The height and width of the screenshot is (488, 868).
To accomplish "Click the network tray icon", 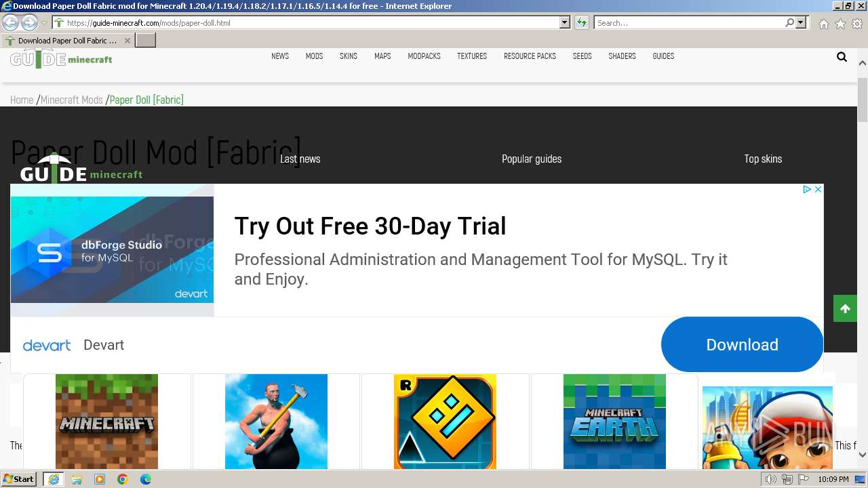I will [787, 479].
